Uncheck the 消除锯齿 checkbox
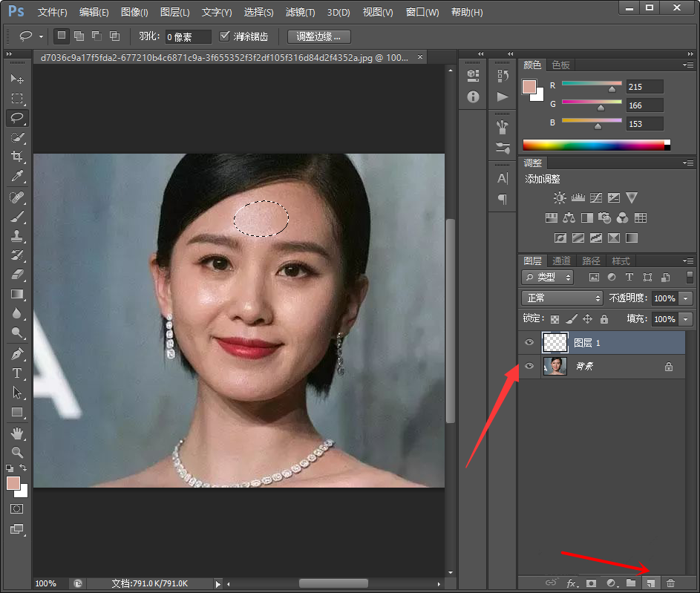The width and height of the screenshot is (700, 593). (225, 36)
